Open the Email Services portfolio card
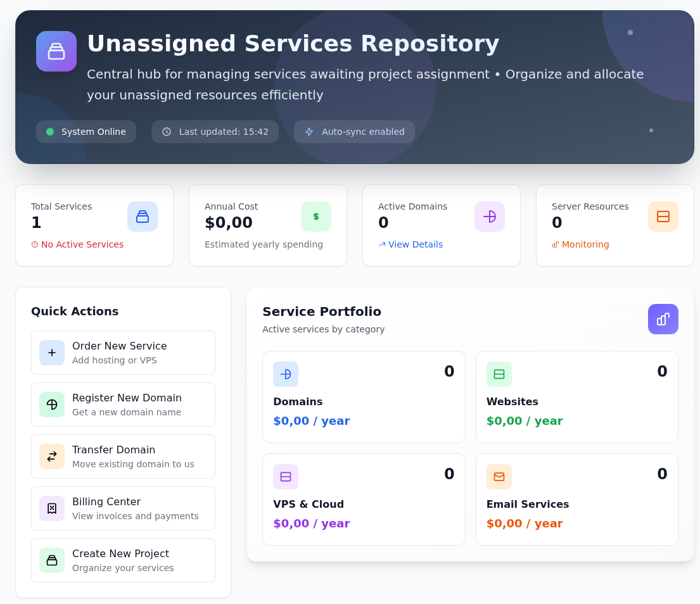This screenshot has width=700, height=604. [x=576, y=500]
